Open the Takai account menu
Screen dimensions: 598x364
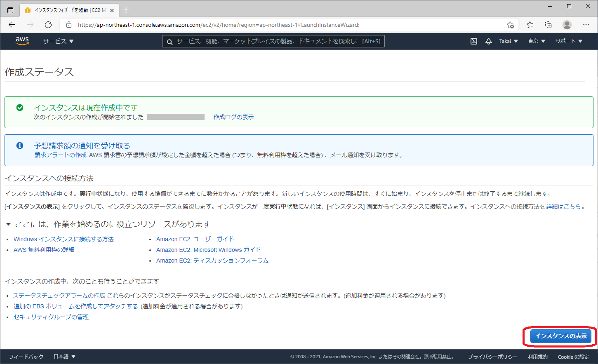coord(508,41)
